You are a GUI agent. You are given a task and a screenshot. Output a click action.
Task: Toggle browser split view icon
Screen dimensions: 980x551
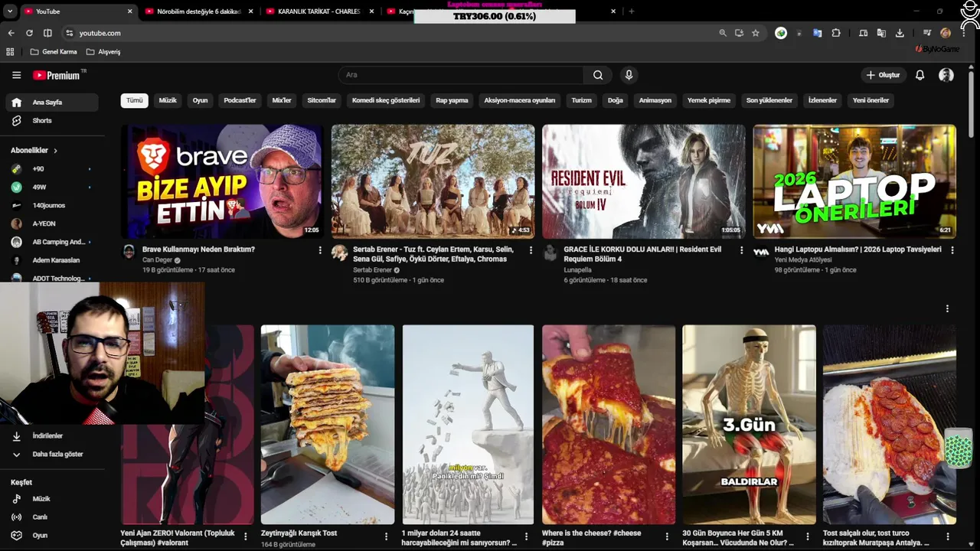tap(47, 33)
